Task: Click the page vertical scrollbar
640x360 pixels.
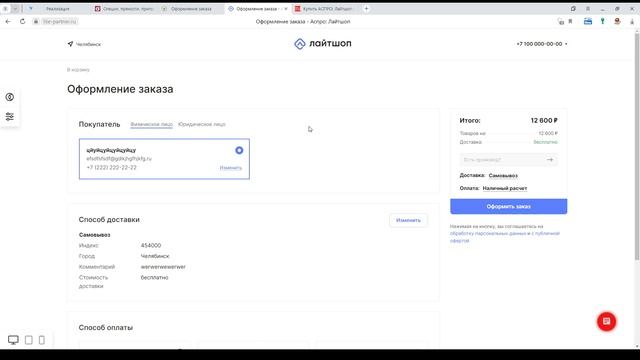Action: pyautogui.click(x=637, y=147)
